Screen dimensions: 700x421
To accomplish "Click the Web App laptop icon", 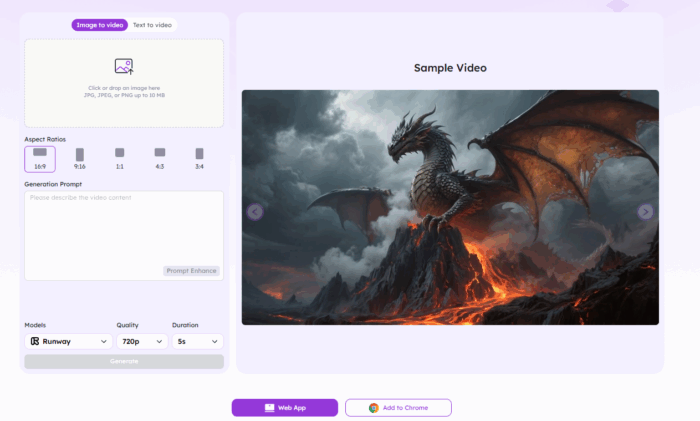I will click(270, 408).
